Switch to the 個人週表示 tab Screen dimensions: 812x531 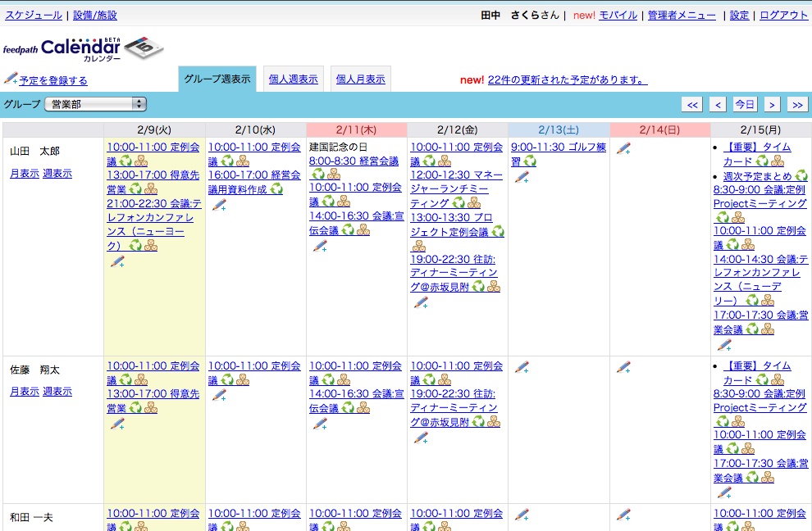pyautogui.click(x=293, y=79)
